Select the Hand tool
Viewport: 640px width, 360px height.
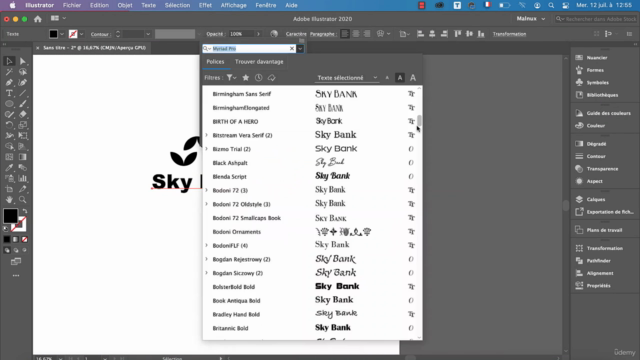click(x=9, y=200)
